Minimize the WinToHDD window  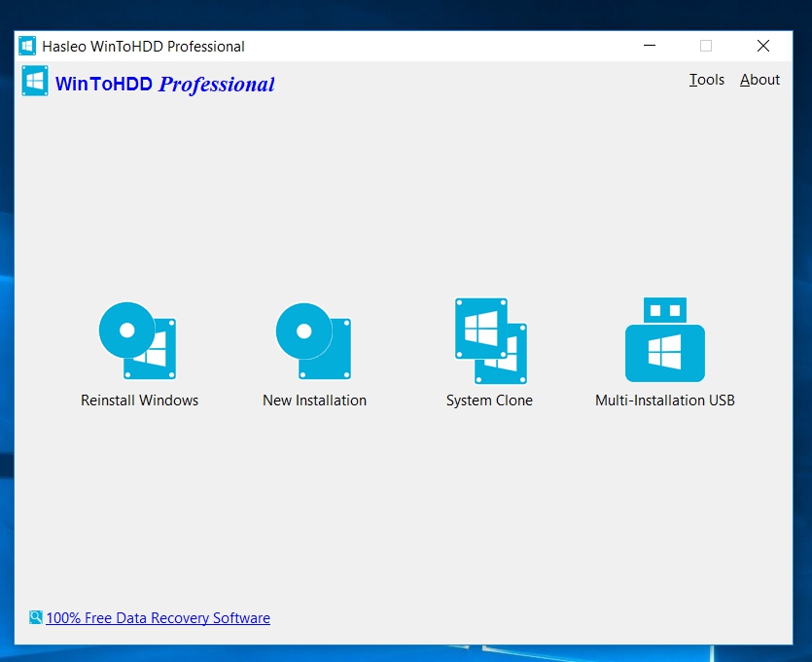point(650,46)
